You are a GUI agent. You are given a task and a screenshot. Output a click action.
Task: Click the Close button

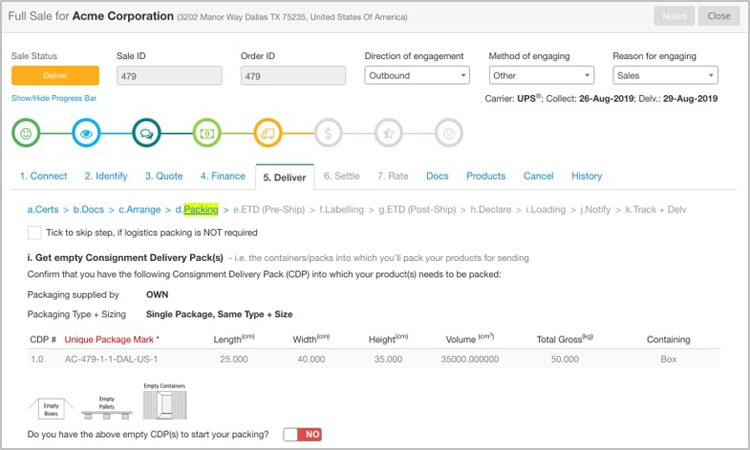[x=719, y=16]
